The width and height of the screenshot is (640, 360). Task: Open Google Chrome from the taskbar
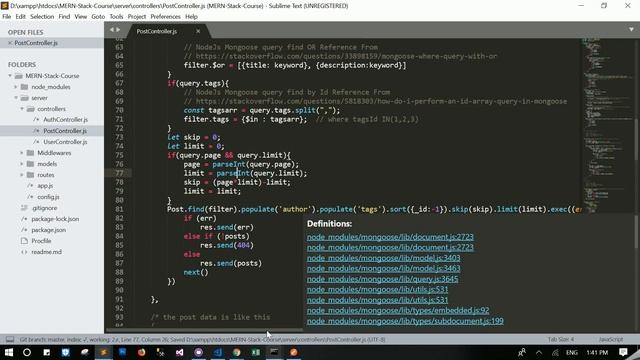pos(236,352)
